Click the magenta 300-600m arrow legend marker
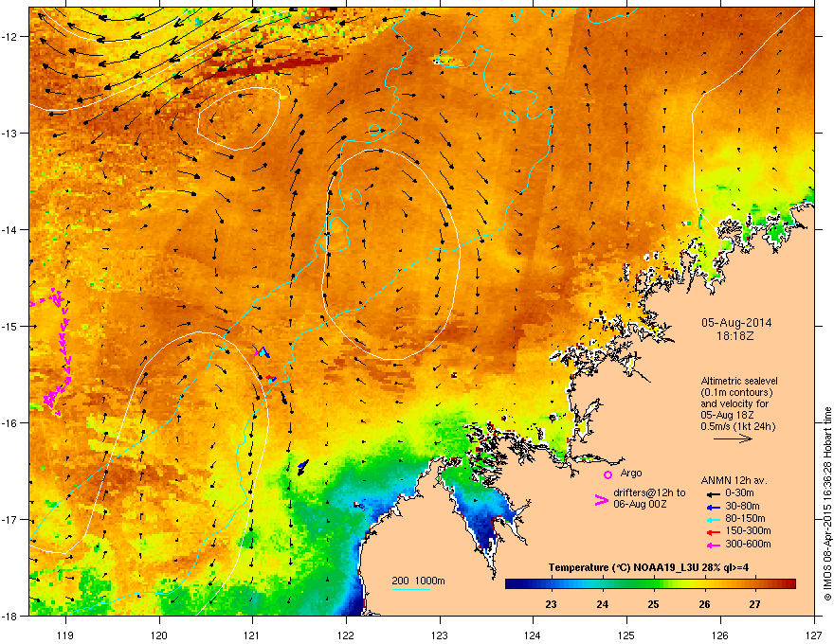Image resolution: width=834 pixels, height=644 pixels. (714, 546)
